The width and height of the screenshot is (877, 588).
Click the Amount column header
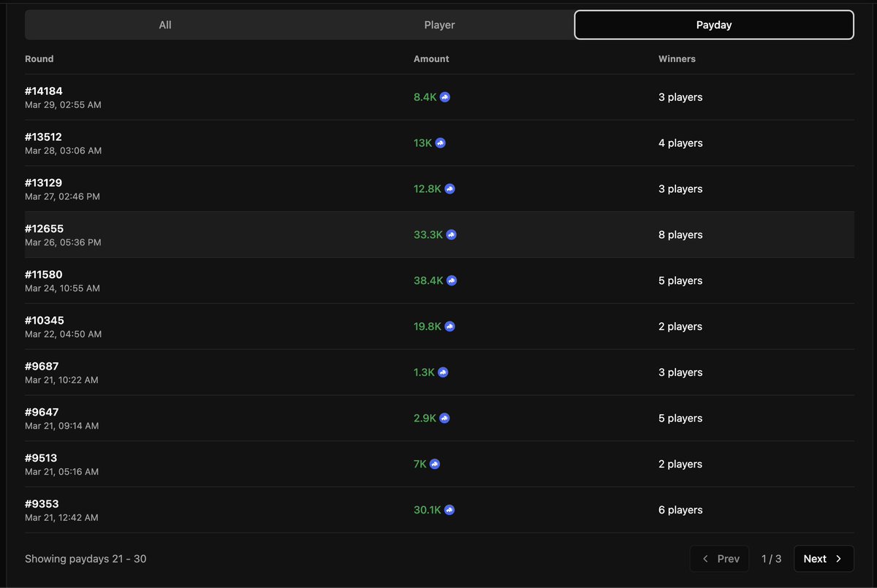click(431, 59)
